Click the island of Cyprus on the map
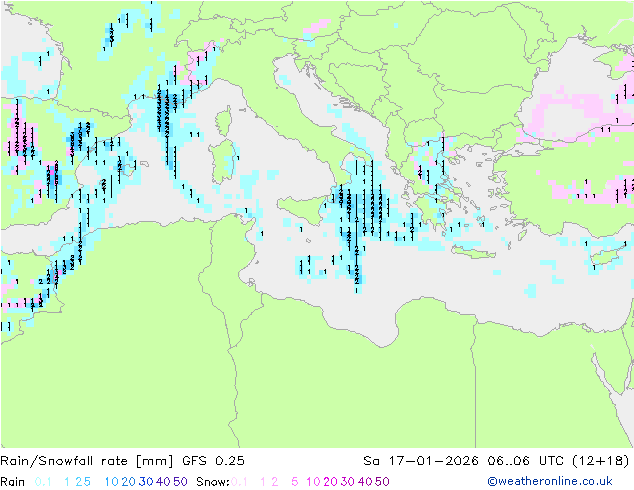Viewport: 634px width, 490px height. tap(609, 255)
